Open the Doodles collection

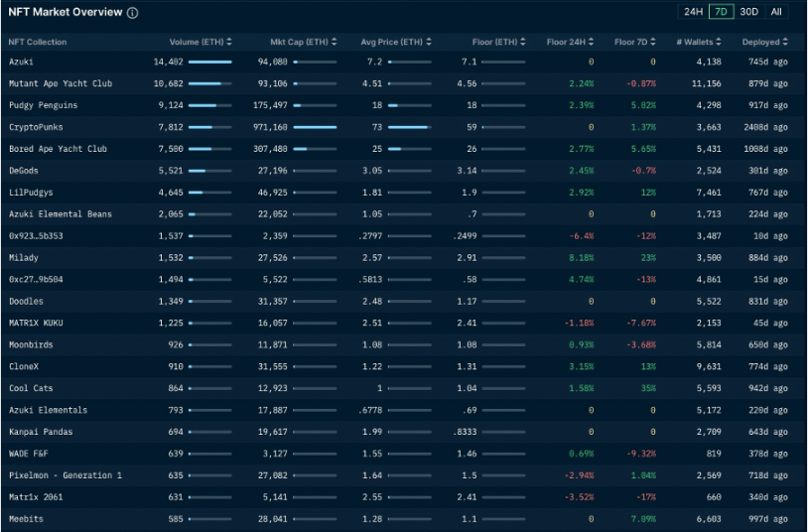pos(26,301)
